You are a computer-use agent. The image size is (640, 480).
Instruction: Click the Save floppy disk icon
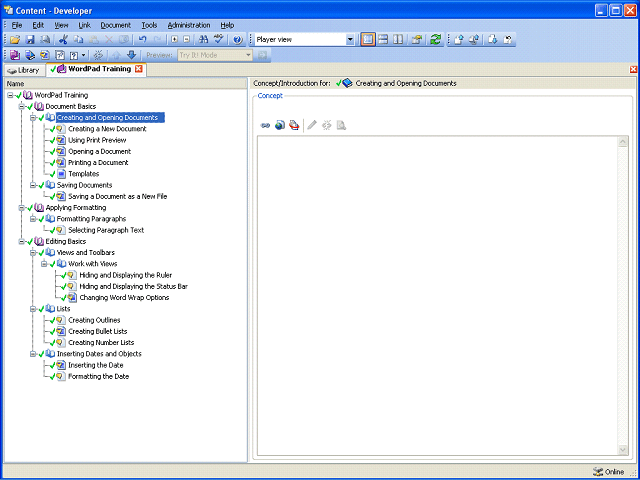coord(30,40)
